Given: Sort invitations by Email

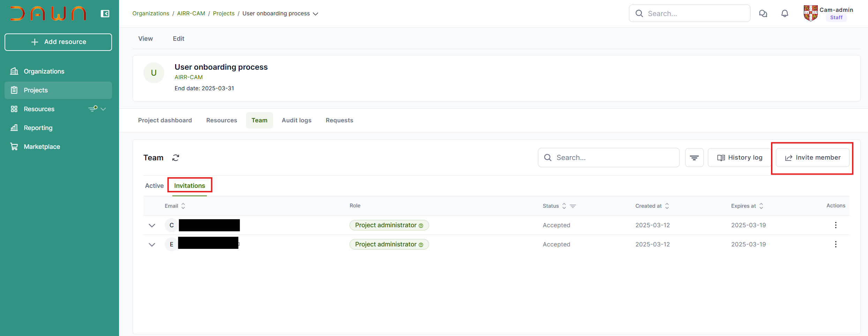Looking at the screenshot, I should [x=183, y=206].
